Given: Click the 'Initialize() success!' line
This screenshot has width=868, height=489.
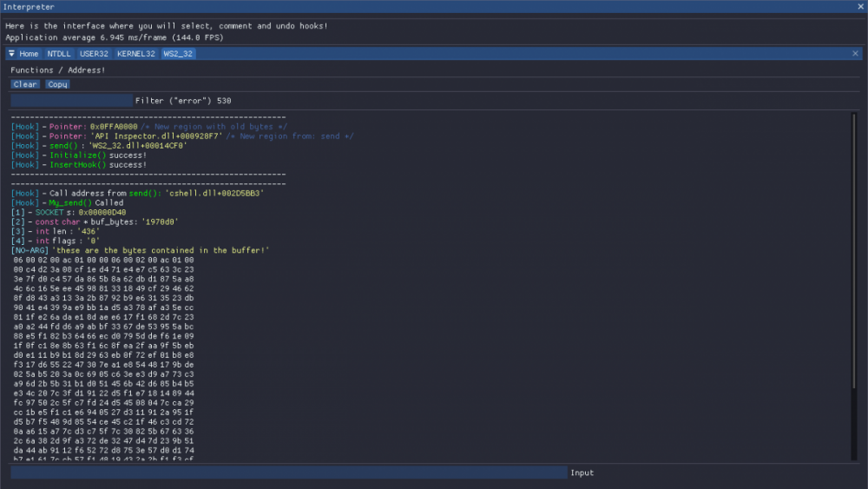Looking at the screenshot, I should tap(79, 155).
